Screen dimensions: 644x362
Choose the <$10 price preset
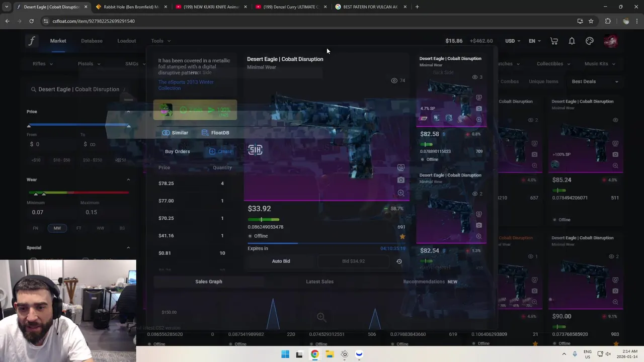pos(36,160)
